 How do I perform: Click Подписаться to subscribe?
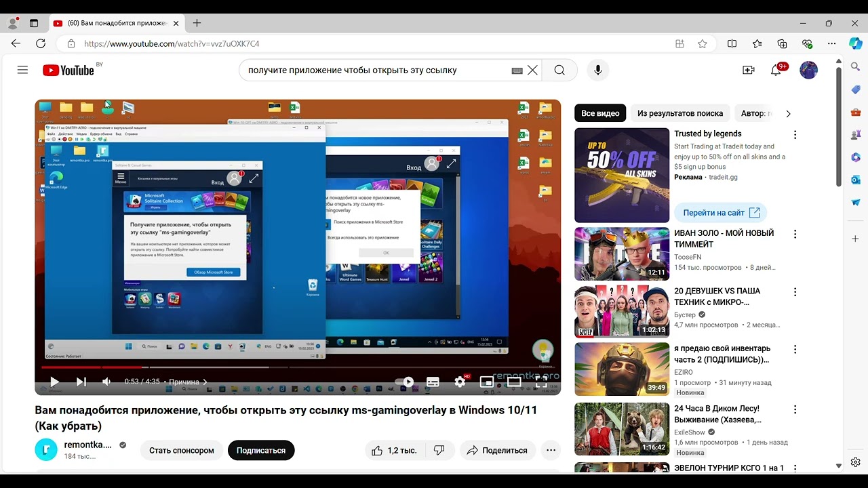coord(261,450)
